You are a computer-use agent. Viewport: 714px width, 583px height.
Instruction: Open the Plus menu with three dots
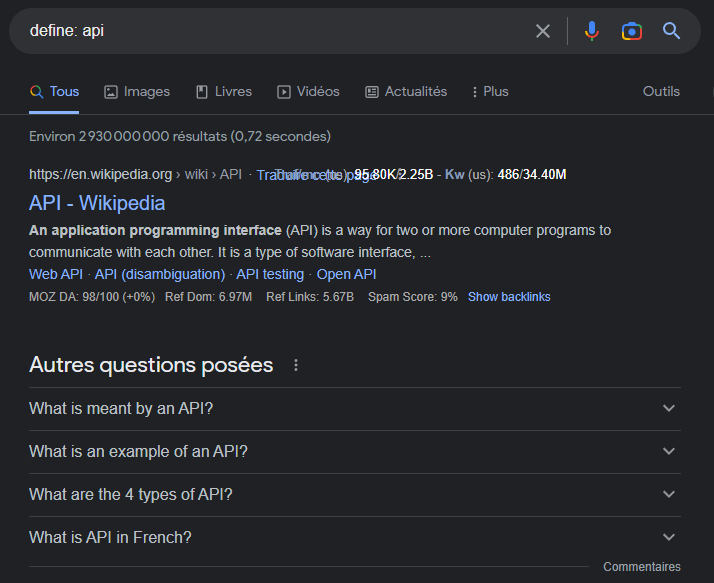tap(490, 92)
